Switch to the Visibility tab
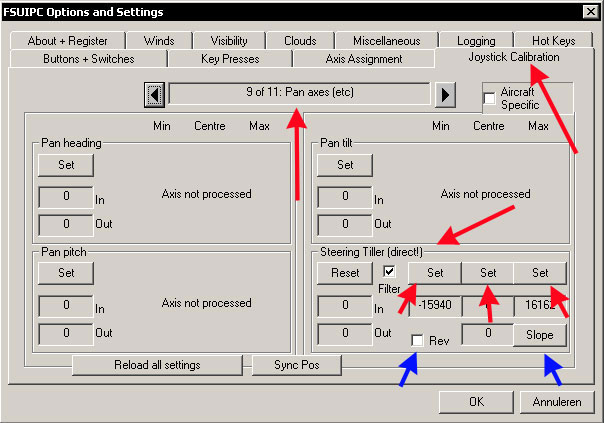 click(229, 40)
